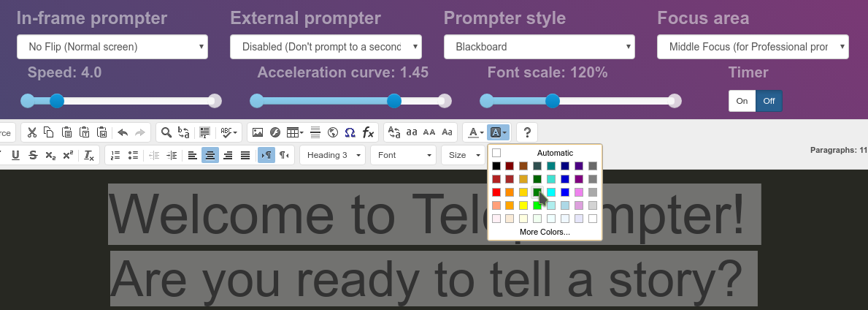
Task: Toggle center alignment button
Action: click(210, 155)
